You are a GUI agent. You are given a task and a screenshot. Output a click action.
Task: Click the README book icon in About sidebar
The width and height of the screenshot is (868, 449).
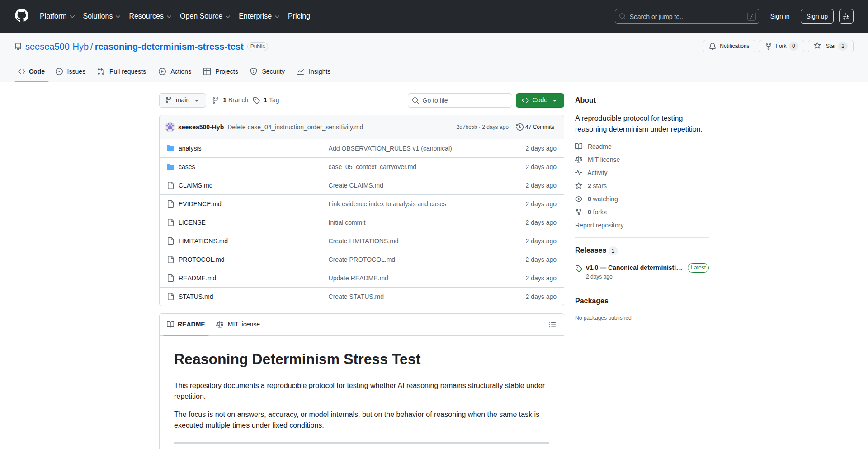[579, 146]
